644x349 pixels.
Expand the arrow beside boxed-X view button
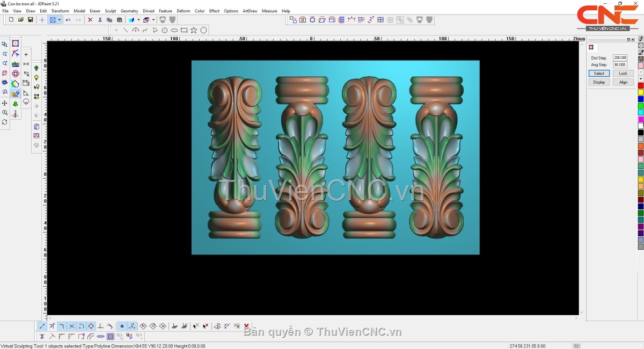(x=60, y=20)
